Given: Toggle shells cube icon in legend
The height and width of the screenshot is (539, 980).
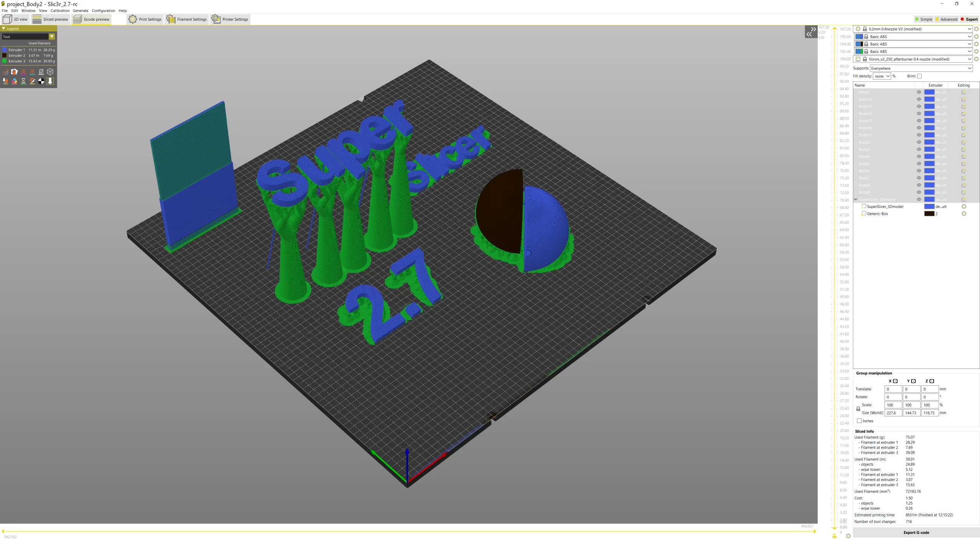Looking at the screenshot, I should [50, 72].
